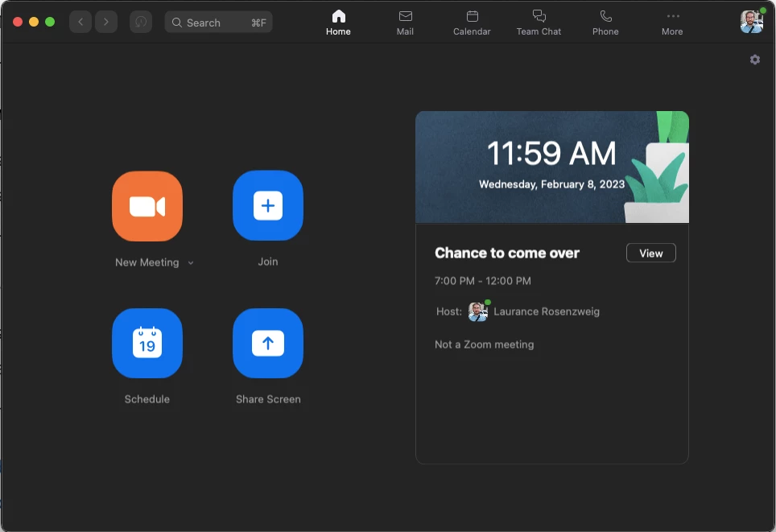The image size is (776, 532).
Task: Go back with the left arrow button
Action: [80, 22]
